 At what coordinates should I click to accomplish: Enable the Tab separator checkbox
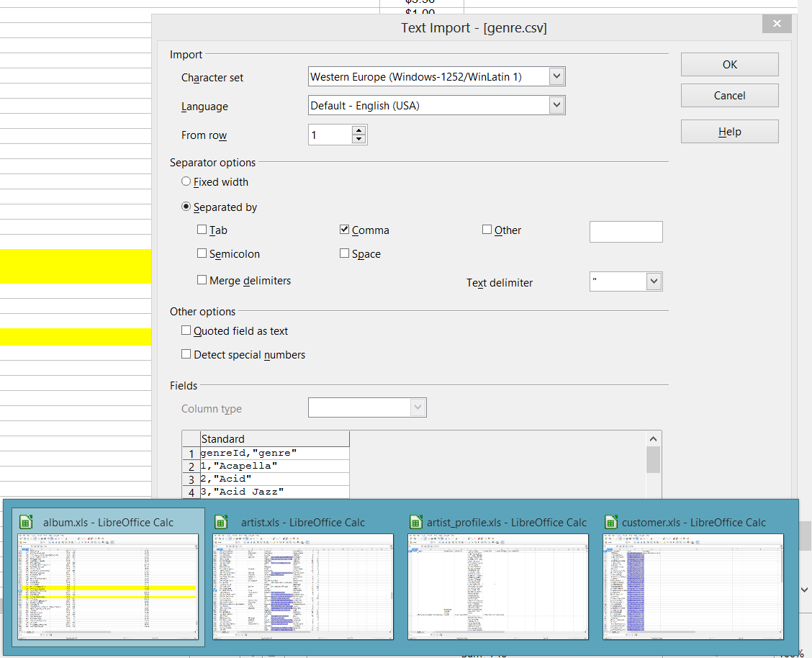(202, 230)
